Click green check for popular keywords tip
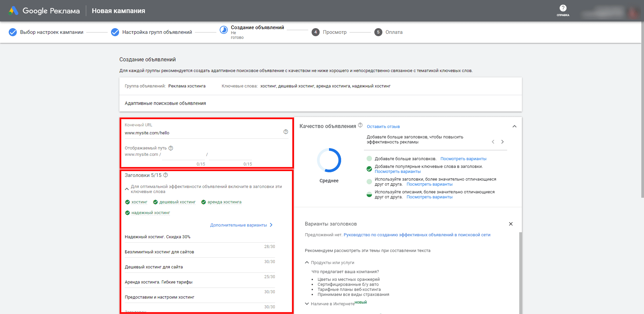 point(369,169)
